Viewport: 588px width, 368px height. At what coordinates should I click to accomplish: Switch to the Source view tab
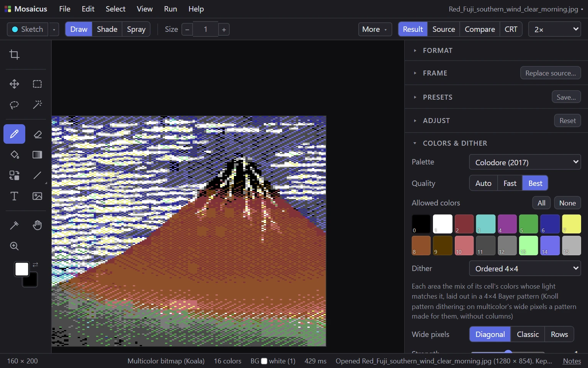point(444,29)
